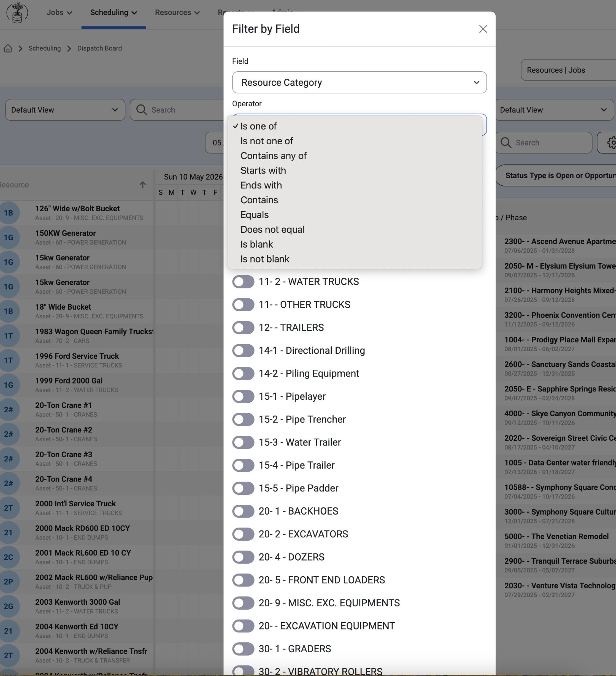Close the Filter by Field dialog
The width and height of the screenshot is (616, 676).
[x=483, y=29]
